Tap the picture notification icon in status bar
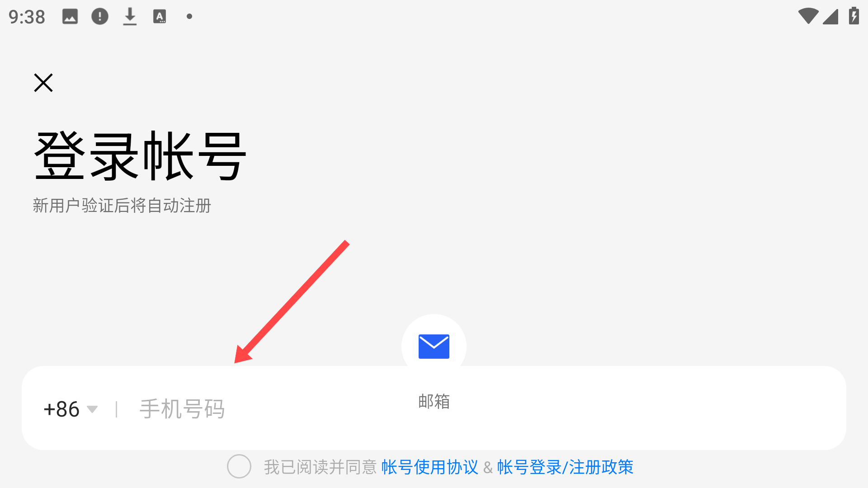Screen dimensions: 868x488 coord(70,17)
